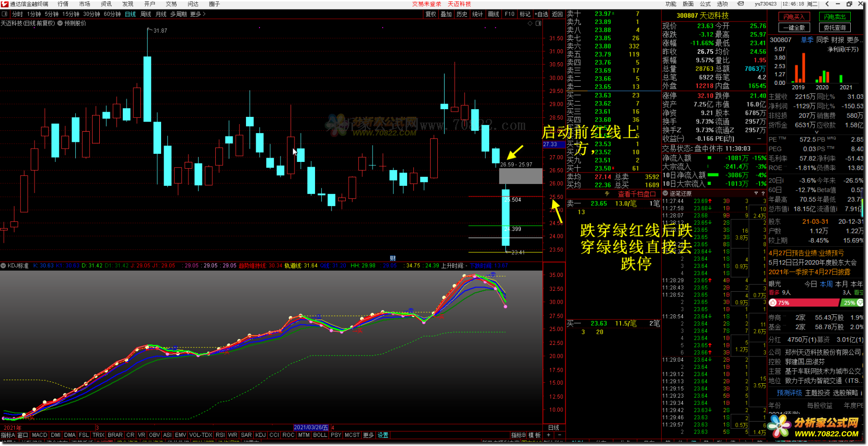Open the 公式 menu

click(x=705, y=4)
